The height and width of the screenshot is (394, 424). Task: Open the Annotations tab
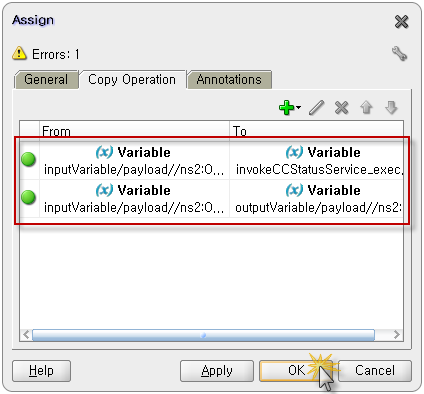point(229,80)
